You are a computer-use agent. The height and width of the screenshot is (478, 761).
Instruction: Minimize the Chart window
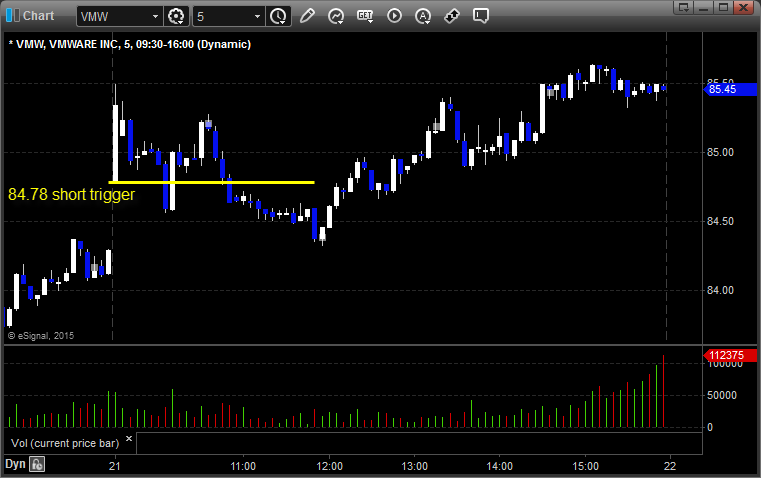click(703, 7)
